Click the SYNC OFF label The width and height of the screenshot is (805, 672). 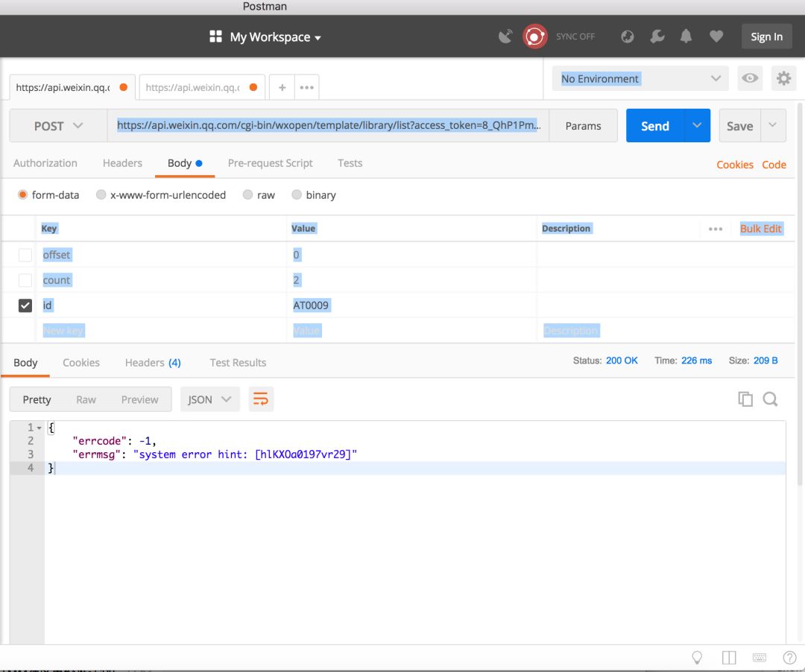(x=575, y=37)
